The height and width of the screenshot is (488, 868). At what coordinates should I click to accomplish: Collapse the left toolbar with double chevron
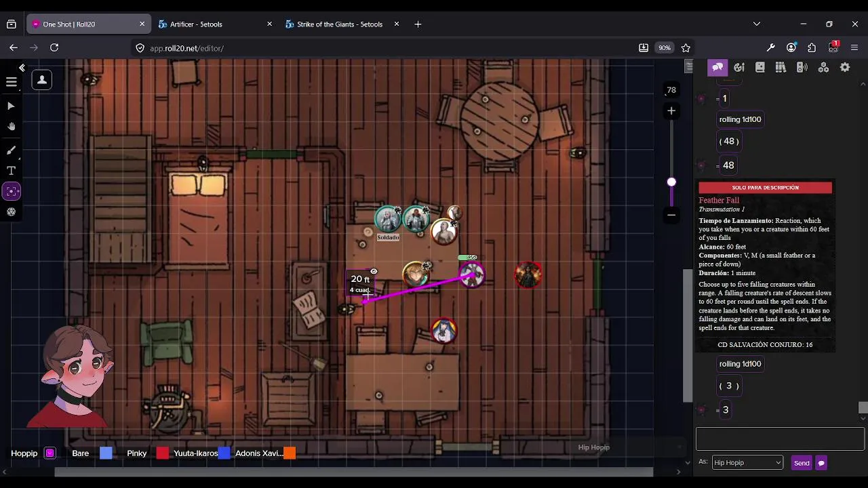[22, 68]
